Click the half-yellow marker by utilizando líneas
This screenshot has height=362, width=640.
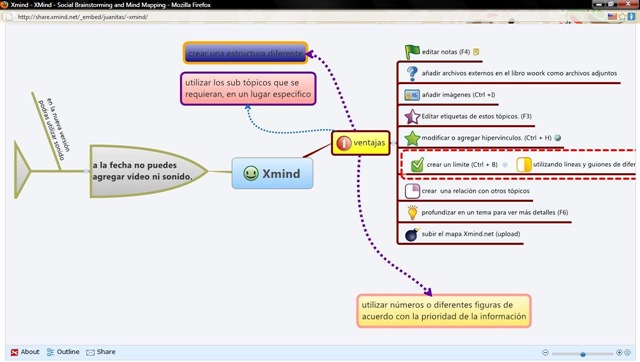point(524,165)
